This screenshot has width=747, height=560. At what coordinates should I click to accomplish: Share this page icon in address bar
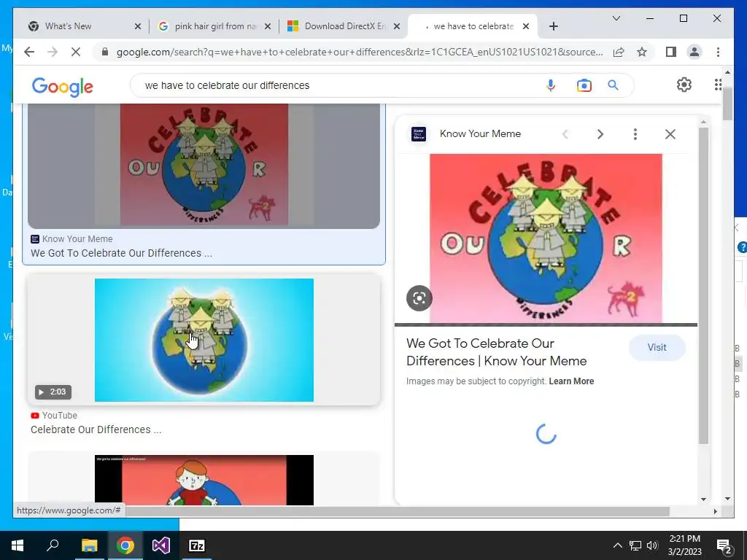[619, 52]
